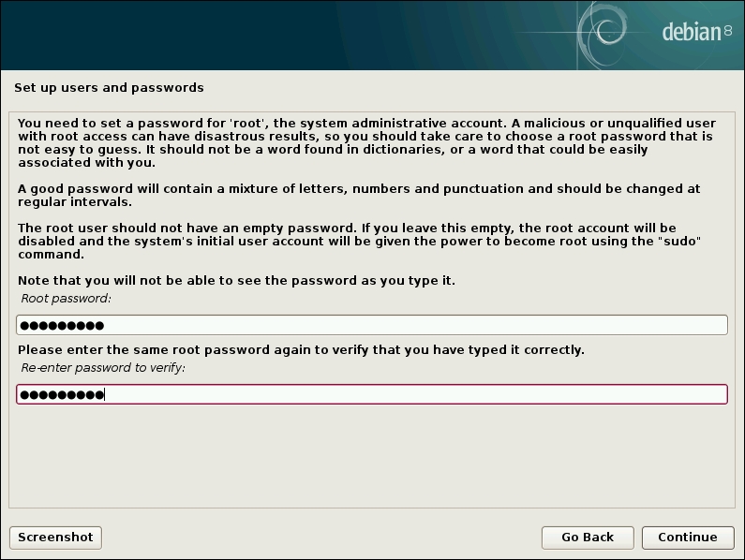Image resolution: width=745 pixels, height=560 pixels.
Task: Focus the Root password input field
Action: coord(371,325)
